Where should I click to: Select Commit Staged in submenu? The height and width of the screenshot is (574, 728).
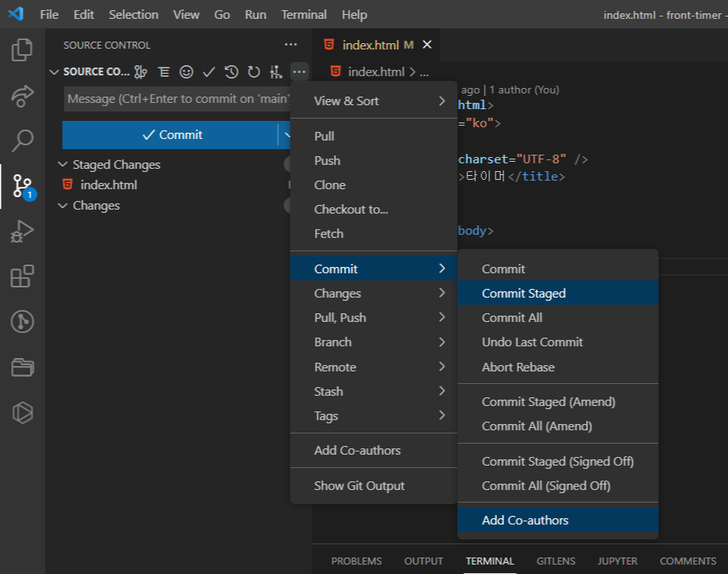click(x=558, y=293)
